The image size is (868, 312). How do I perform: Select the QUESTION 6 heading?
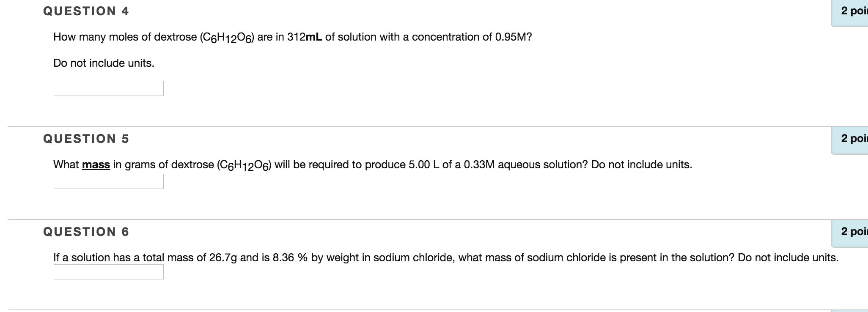tap(86, 231)
